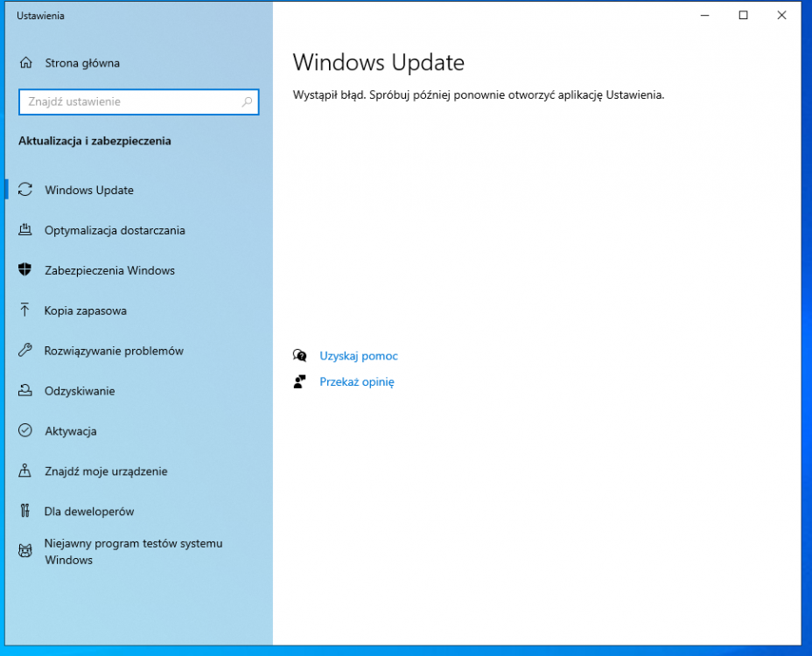Screen dimensions: 812x656
Task: Select the Optymalizacja dostarczania icon
Action: tap(25, 230)
